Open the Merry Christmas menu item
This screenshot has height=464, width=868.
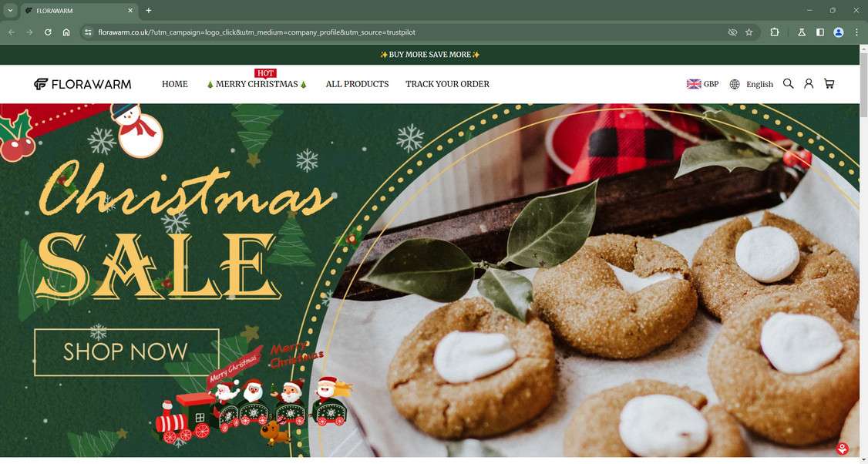pos(257,84)
